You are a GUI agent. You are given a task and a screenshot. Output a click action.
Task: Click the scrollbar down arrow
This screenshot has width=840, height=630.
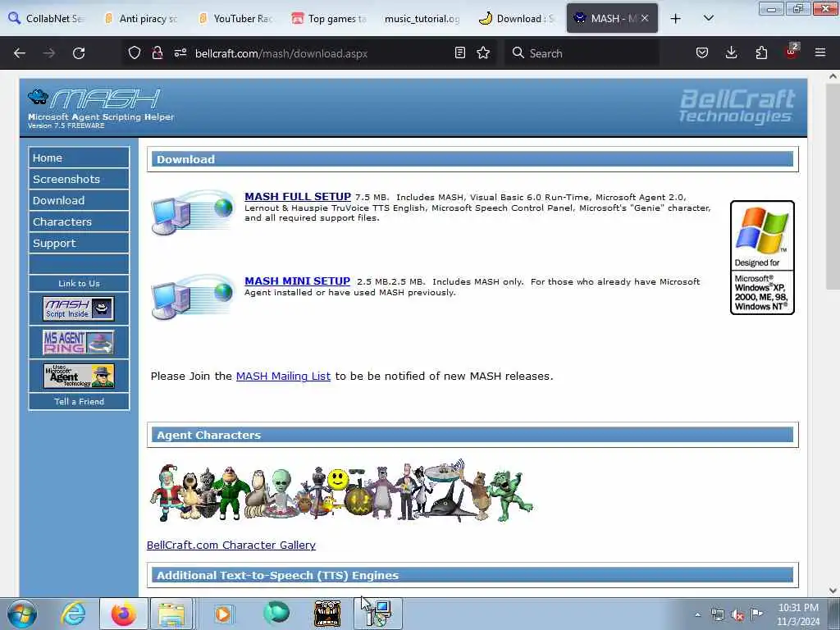[x=833, y=591]
